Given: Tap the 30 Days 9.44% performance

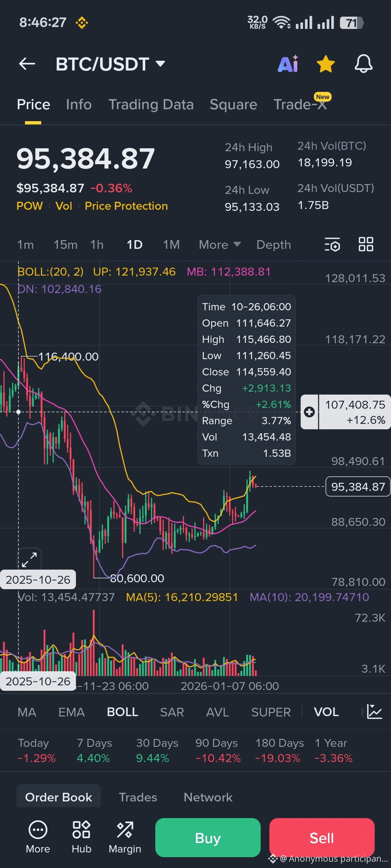Looking at the screenshot, I should click(157, 750).
